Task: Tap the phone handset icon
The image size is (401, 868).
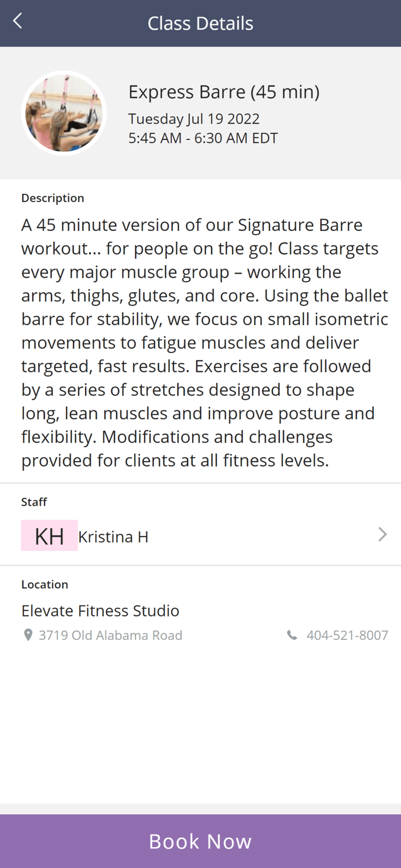Action: (x=292, y=634)
